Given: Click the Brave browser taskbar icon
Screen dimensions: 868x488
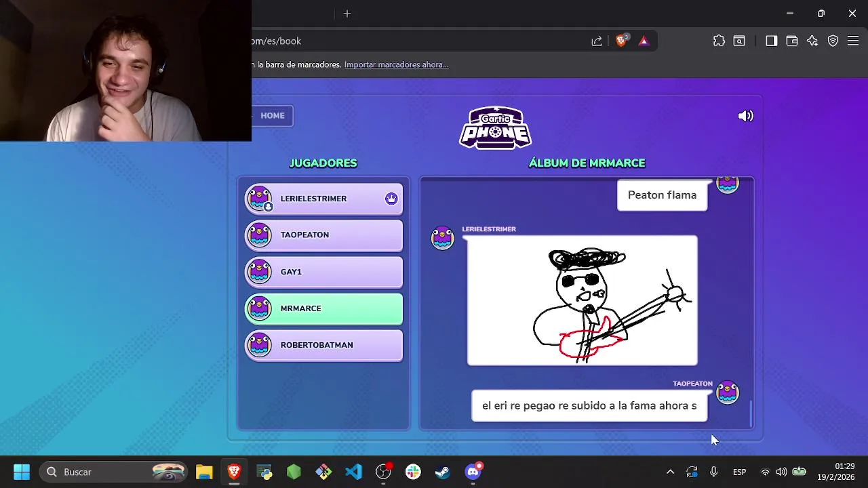Looking at the screenshot, I should (x=234, y=472).
